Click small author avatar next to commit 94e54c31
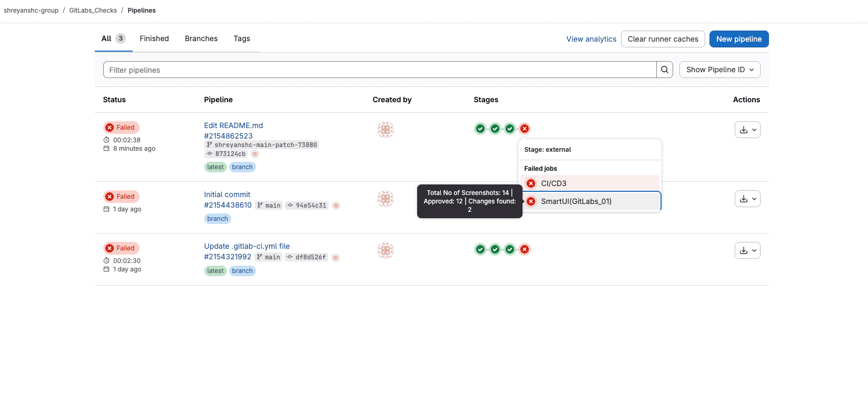The image size is (868, 409). click(x=336, y=206)
